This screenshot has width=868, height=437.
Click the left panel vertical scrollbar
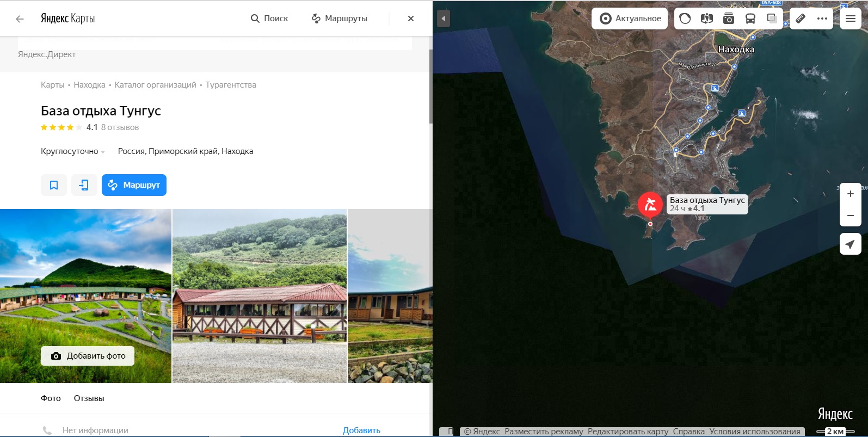point(431,87)
